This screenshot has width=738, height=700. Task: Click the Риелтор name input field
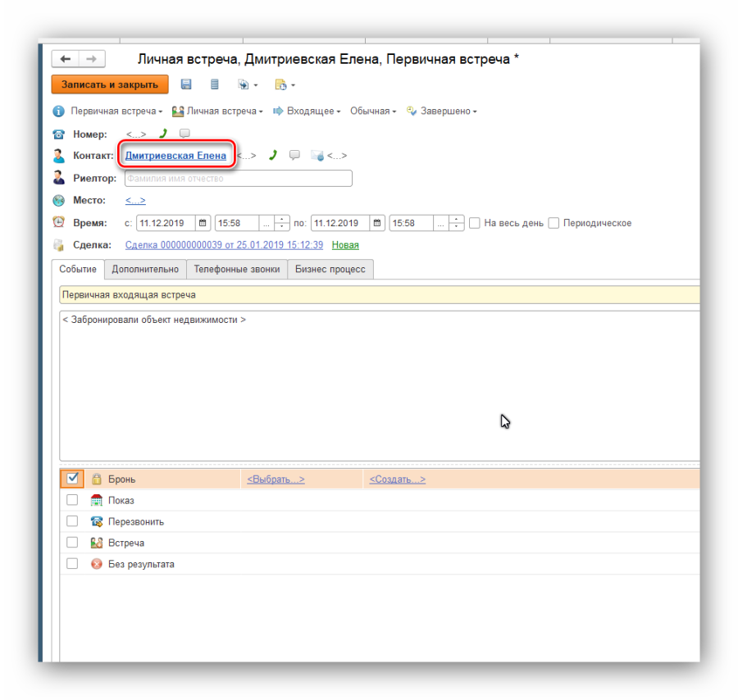(238, 178)
